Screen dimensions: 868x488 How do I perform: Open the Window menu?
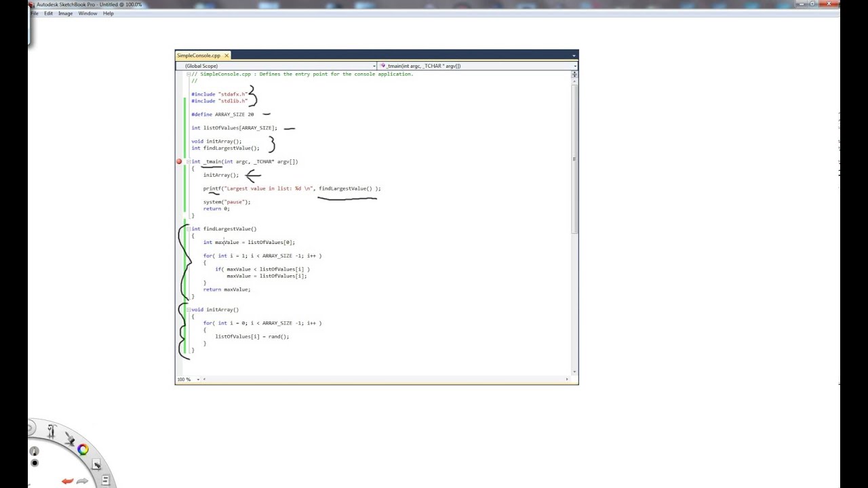87,14
